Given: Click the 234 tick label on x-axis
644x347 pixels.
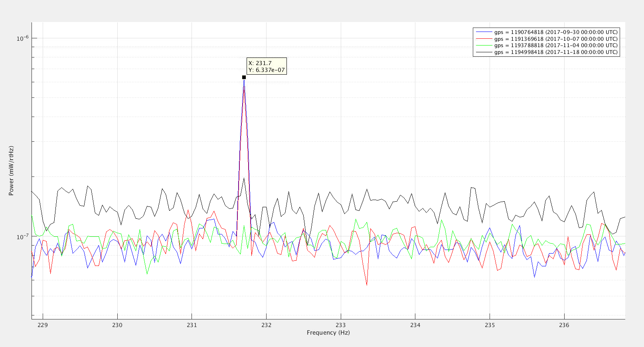Looking at the screenshot, I should point(415,325).
